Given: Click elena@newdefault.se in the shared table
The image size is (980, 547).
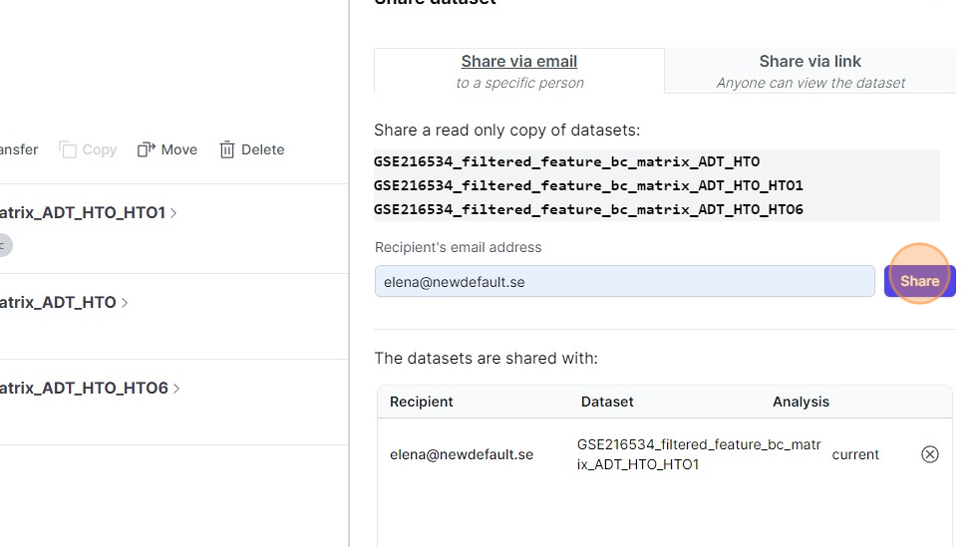Looking at the screenshot, I should pyautogui.click(x=462, y=454).
